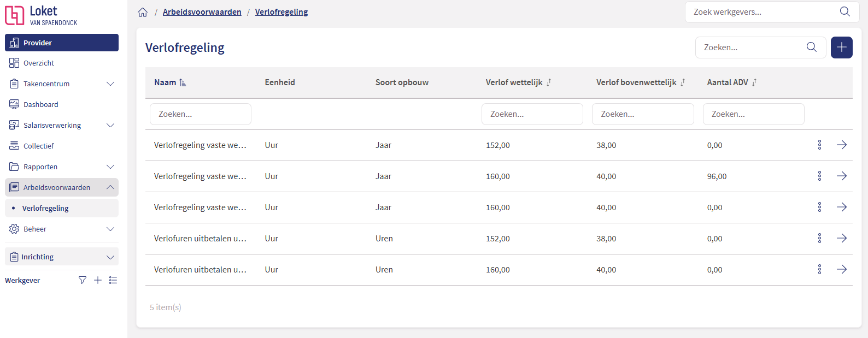Follow the Arbeidsvoorwaarden breadcrumb link
Screen dimensions: 868x338
202,12
